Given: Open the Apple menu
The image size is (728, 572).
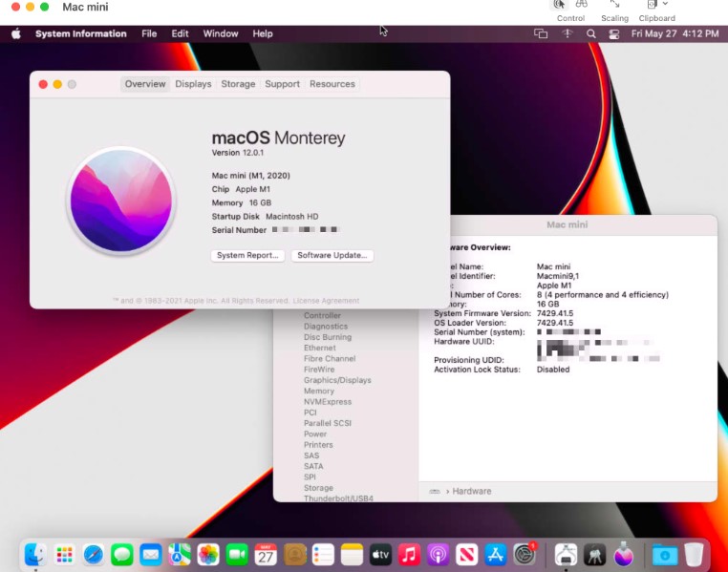Looking at the screenshot, I should click(15, 33).
